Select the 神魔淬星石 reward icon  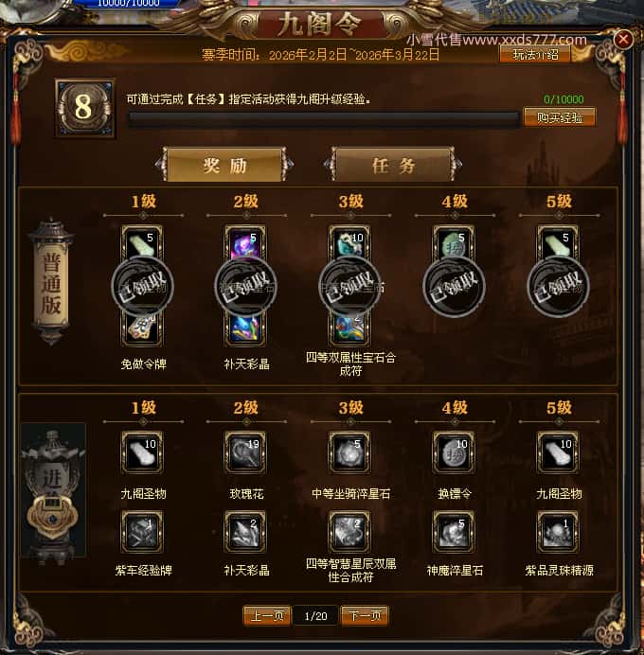[x=454, y=531]
